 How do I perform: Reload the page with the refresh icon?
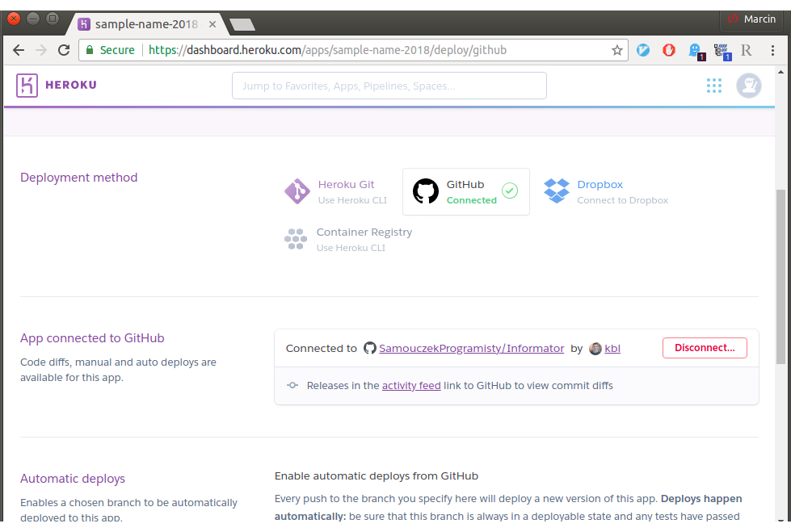pyautogui.click(x=64, y=50)
